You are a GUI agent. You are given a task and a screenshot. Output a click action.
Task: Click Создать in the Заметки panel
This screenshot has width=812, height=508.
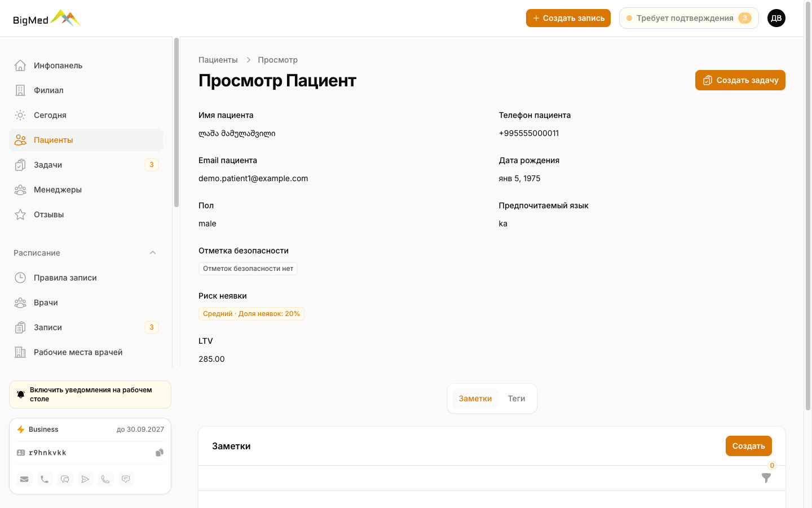tap(749, 446)
